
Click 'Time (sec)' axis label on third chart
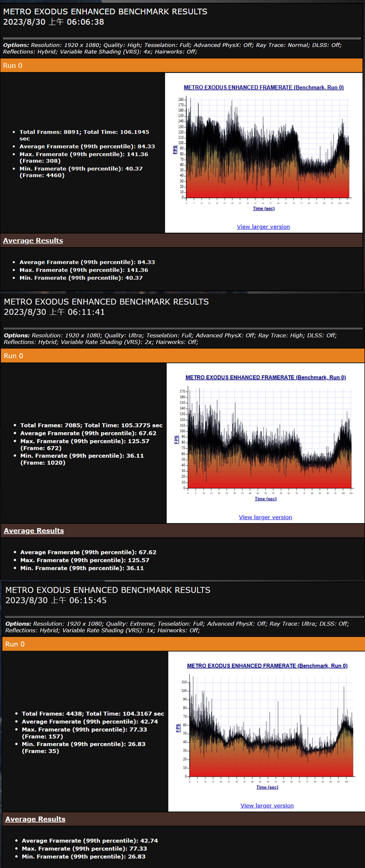tap(267, 787)
